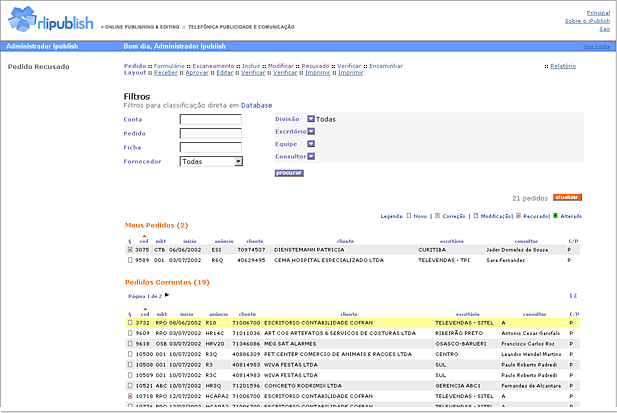Screen dimensions: 617x413
Task: Select PET CENTER COMERCIO DE ANIMAIS row
Action: click(353, 354)
